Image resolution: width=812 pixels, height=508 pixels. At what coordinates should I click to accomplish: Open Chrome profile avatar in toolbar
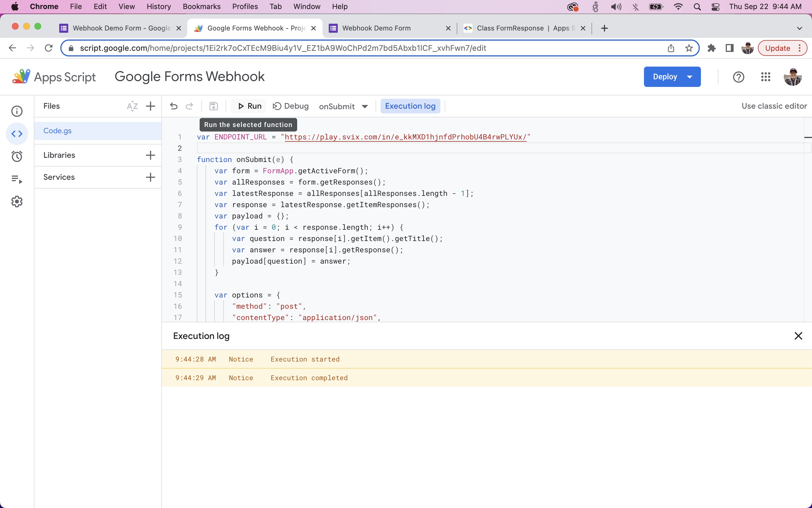748,48
